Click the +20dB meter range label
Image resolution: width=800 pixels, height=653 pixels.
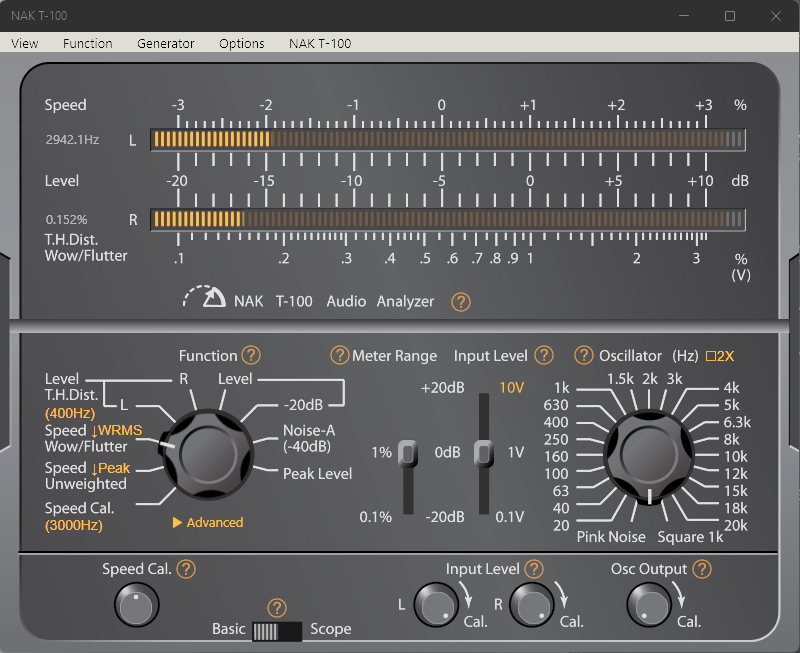tap(442, 388)
